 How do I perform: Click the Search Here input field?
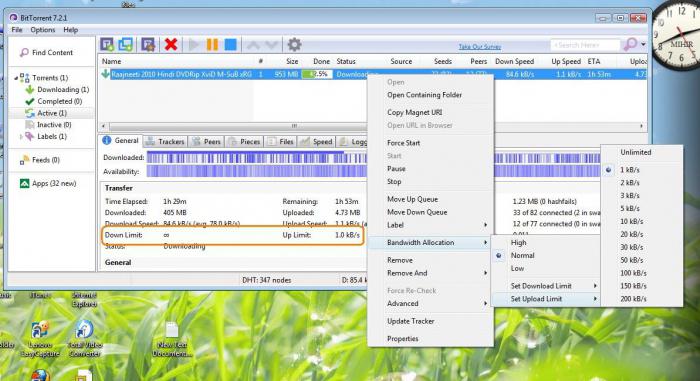(x=585, y=45)
